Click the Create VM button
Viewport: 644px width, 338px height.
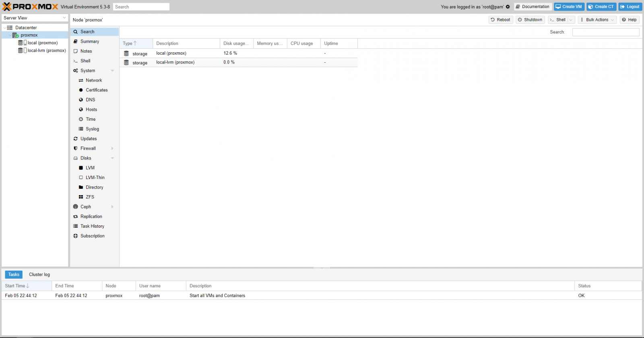(x=569, y=7)
